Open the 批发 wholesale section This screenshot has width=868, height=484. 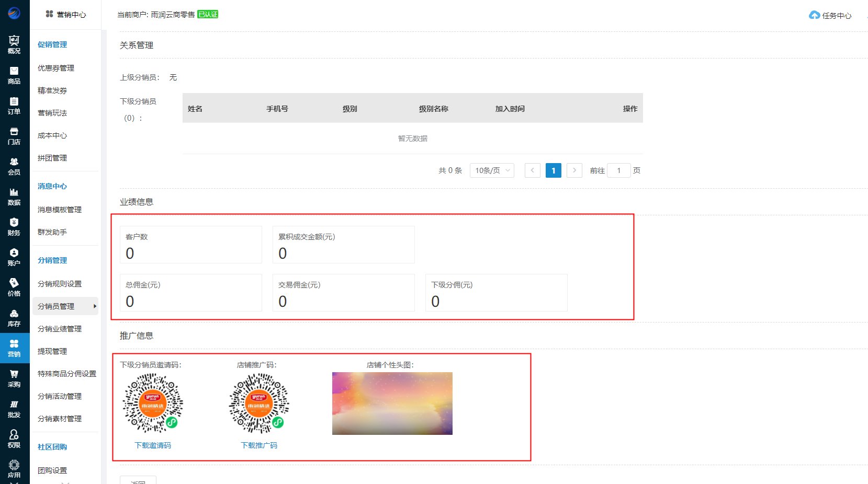pos(14,408)
